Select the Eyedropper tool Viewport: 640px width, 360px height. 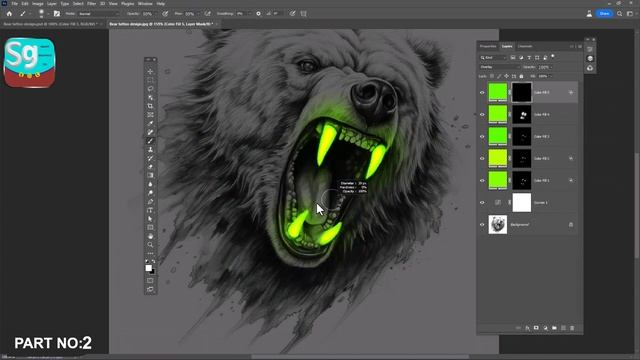[150, 123]
